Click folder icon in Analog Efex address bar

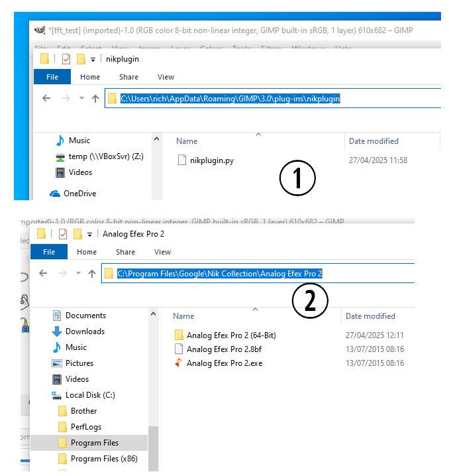click(109, 273)
